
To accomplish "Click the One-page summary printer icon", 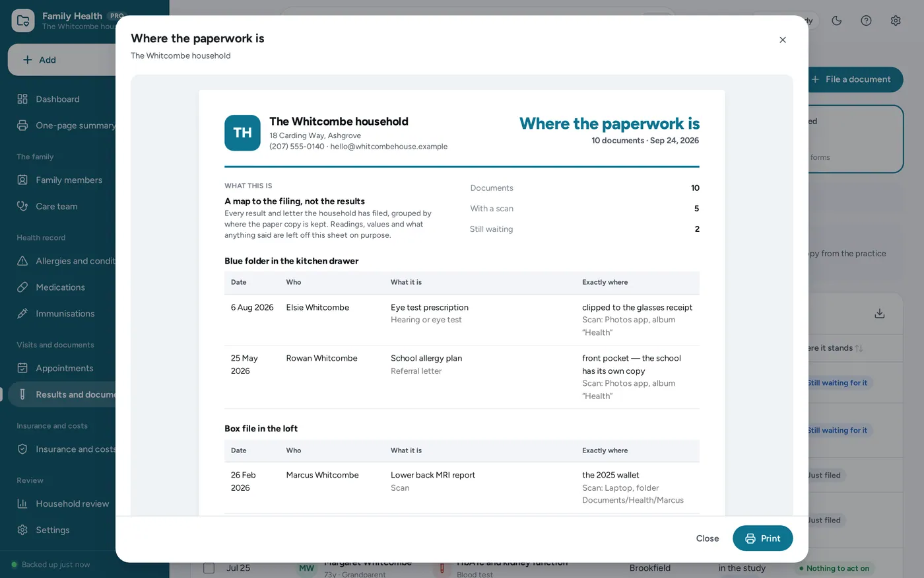I will [22, 126].
